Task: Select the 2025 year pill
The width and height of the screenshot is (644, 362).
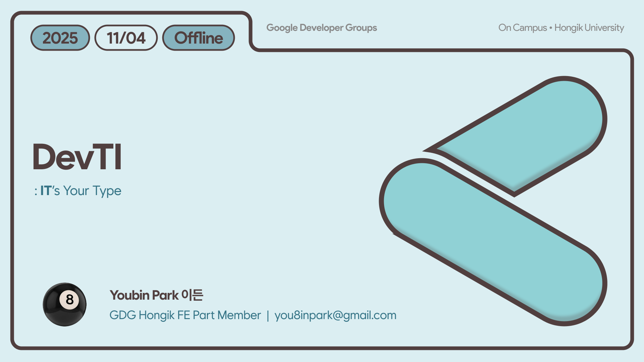Action: point(60,38)
